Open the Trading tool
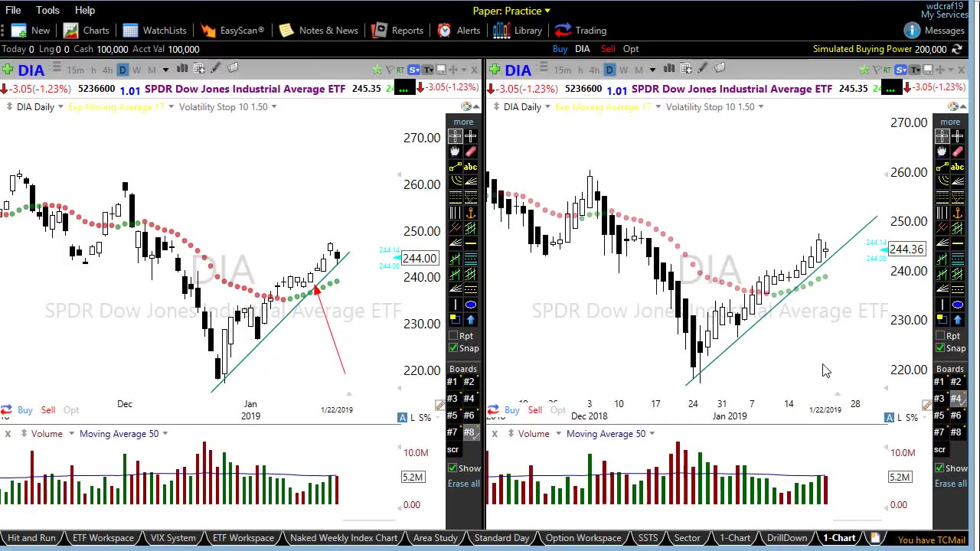The width and height of the screenshot is (980, 551). click(580, 31)
